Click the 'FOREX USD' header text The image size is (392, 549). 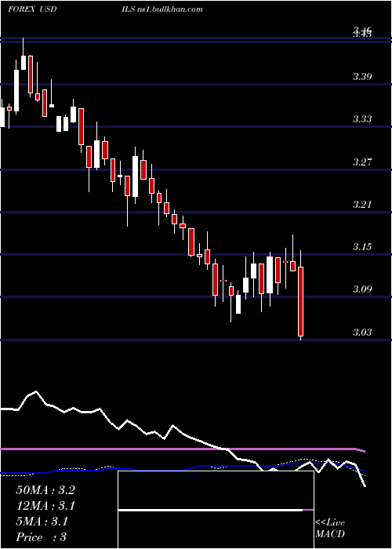(x=32, y=9)
